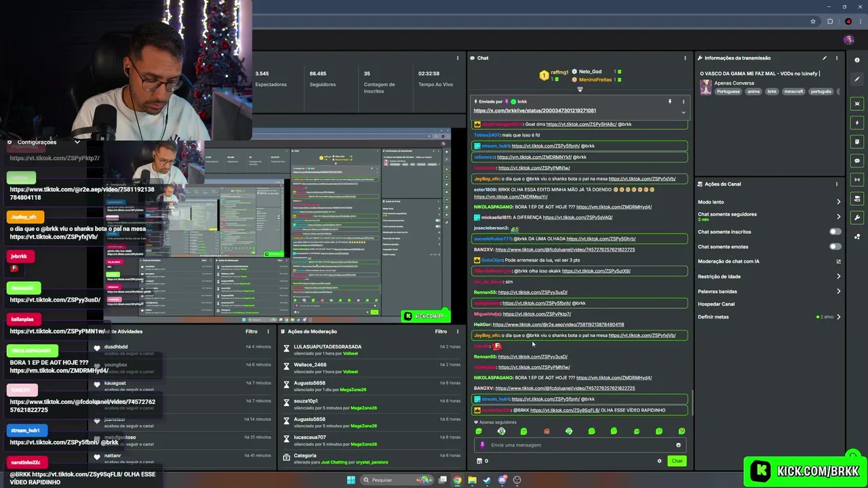Expand the chat leaderboard arrow
The height and width of the screenshot is (488, 868).
tap(580, 89)
